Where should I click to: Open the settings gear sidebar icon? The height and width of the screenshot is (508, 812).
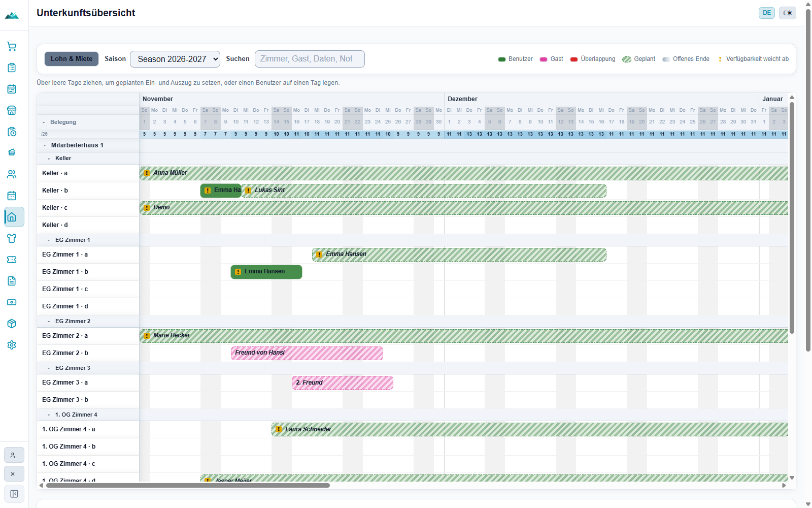(x=12, y=345)
